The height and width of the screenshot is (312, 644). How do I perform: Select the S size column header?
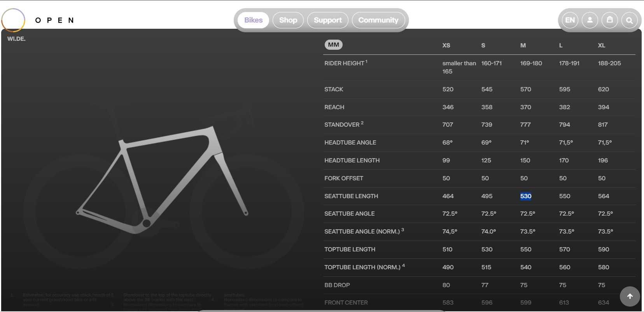click(483, 45)
